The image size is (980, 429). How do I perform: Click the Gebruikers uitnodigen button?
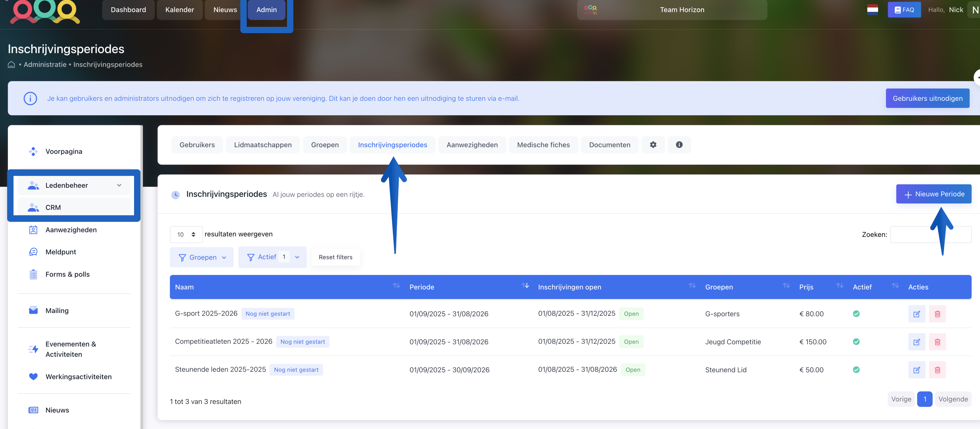click(x=928, y=99)
